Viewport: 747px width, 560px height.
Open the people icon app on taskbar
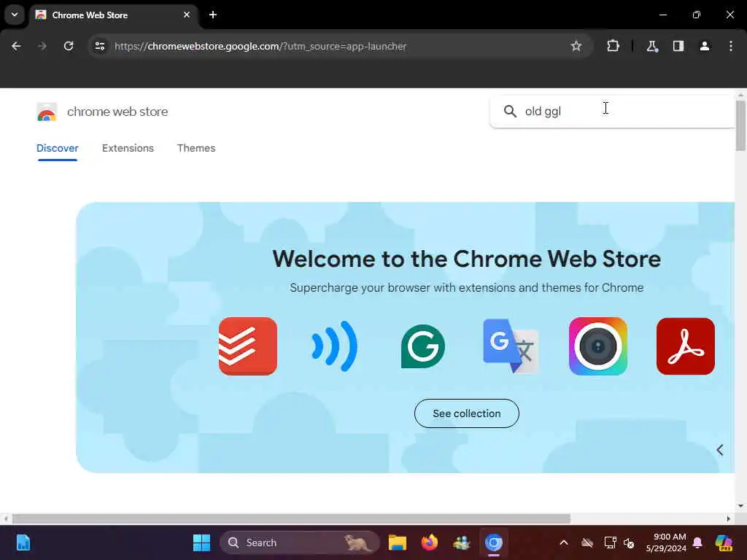pyautogui.click(x=461, y=542)
